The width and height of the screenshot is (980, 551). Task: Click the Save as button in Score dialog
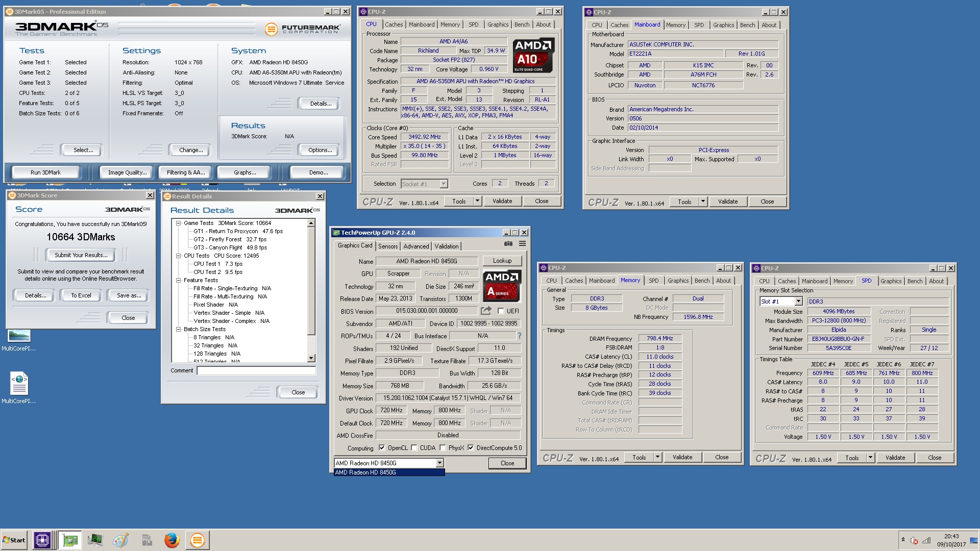(x=129, y=295)
